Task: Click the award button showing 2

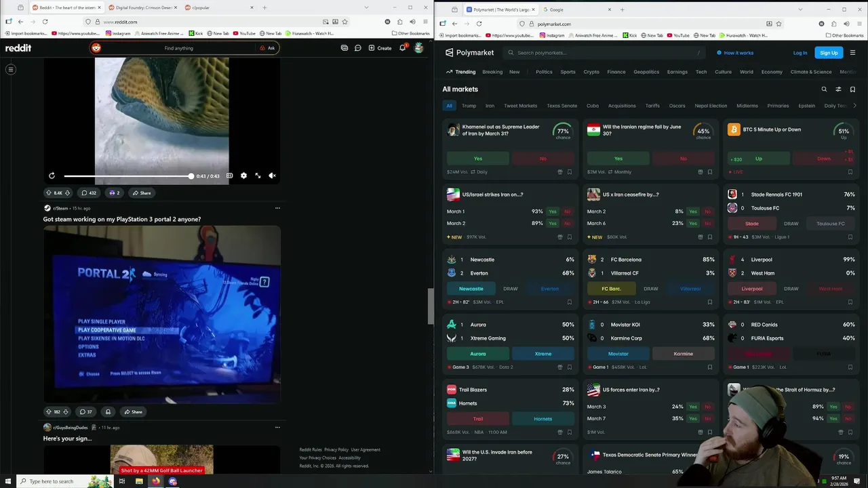Action: coord(114,193)
